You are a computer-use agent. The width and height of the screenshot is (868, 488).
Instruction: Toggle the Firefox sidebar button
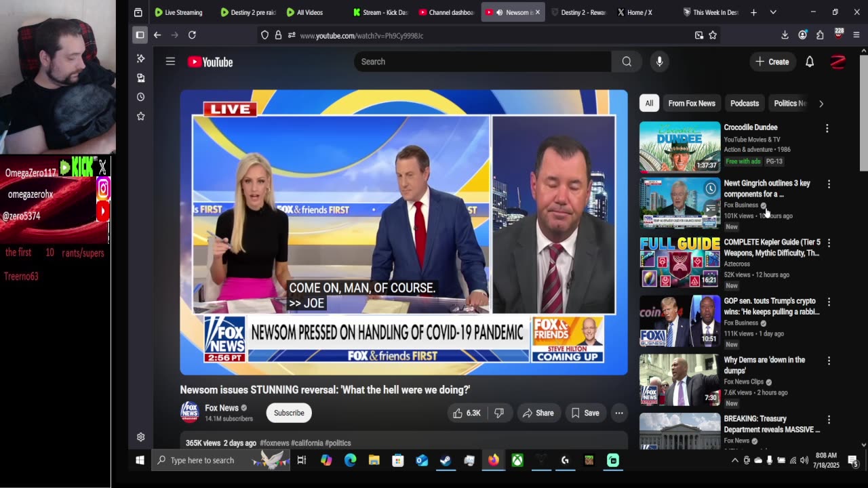click(x=140, y=35)
